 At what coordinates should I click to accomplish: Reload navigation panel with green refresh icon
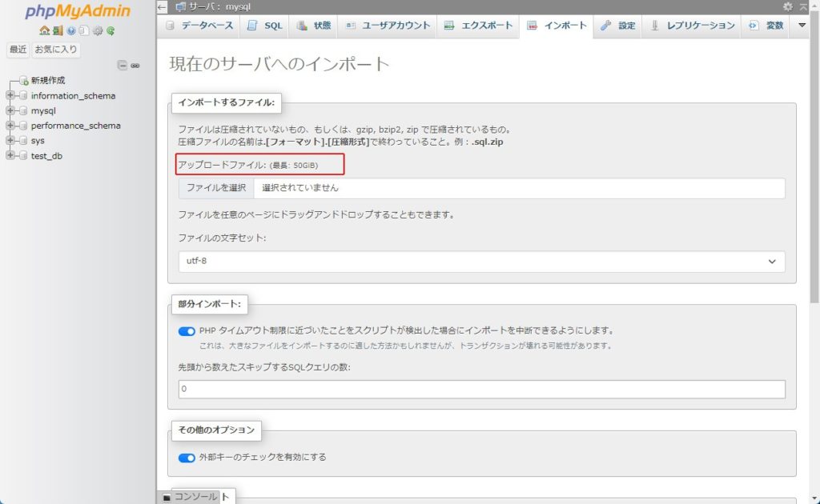(x=111, y=31)
